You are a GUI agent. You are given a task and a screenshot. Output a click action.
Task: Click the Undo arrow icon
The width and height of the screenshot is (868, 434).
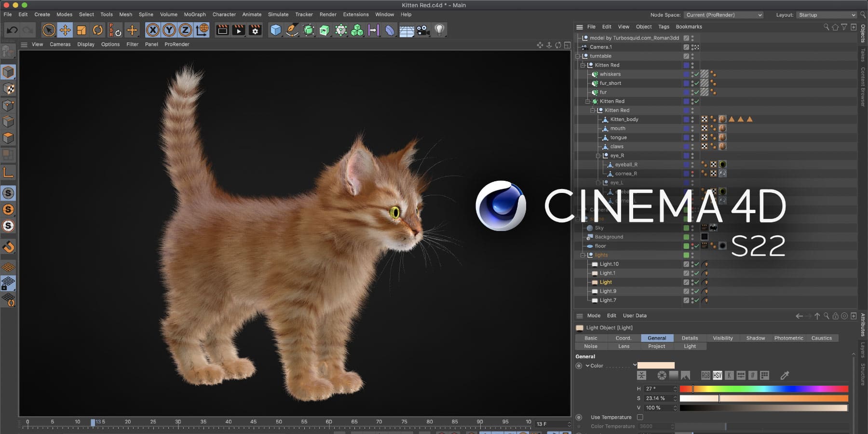tap(12, 30)
